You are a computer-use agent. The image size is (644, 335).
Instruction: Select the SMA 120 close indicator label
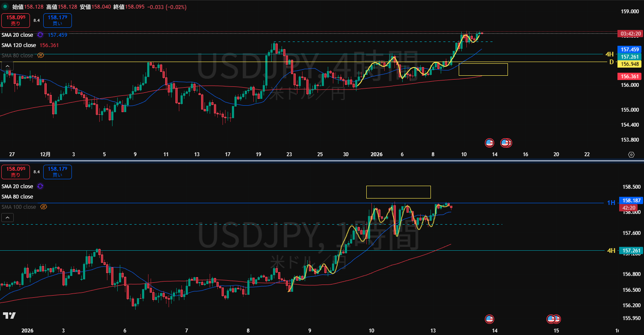coord(19,45)
